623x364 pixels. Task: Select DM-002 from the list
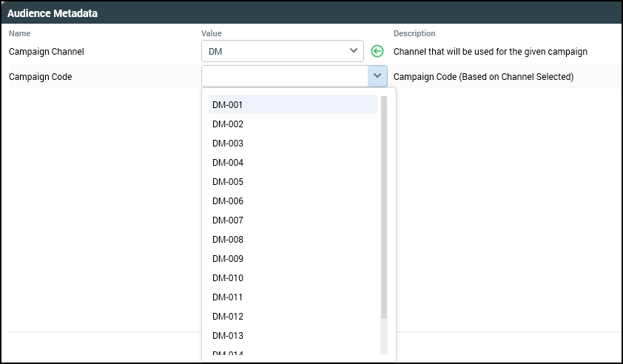point(228,124)
